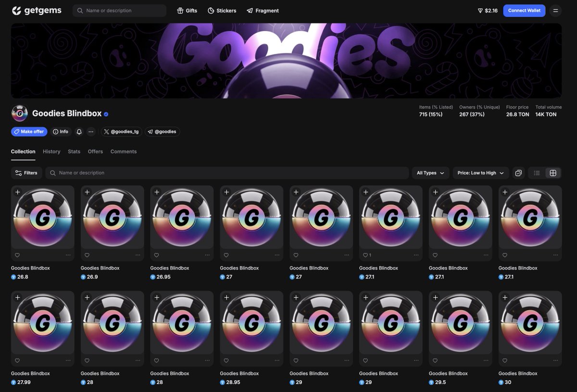Viewport: 577px width, 392px height.
Task: Like the 28.95 TON Blindbox heart icon
Action: [x=226, y=360]
